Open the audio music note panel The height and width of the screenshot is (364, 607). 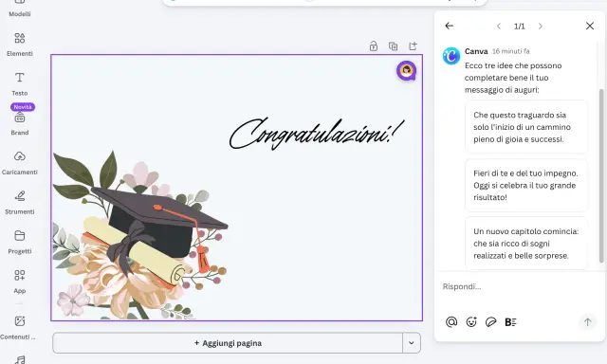[19, 359]
